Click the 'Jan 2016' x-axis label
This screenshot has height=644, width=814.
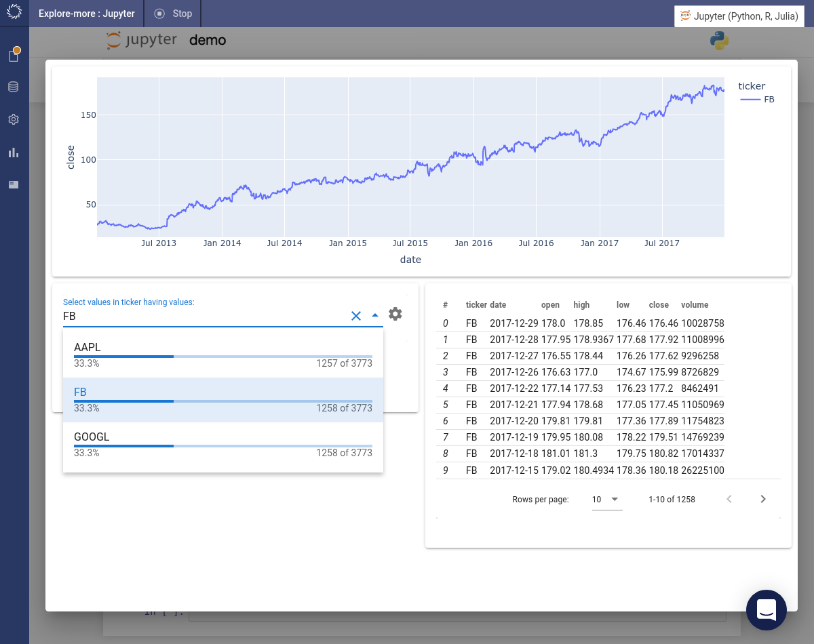click(x=473, y=243)
